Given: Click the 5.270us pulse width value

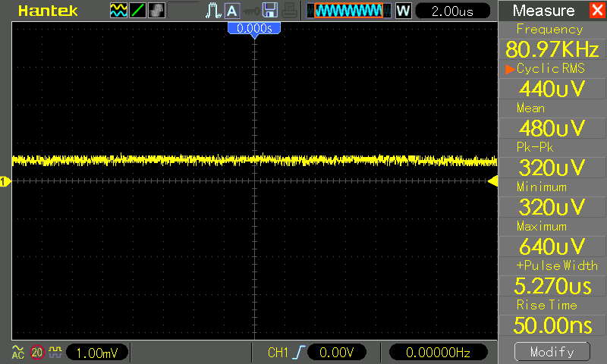Looking at the screenshot, I should click(x=552, y=286).
